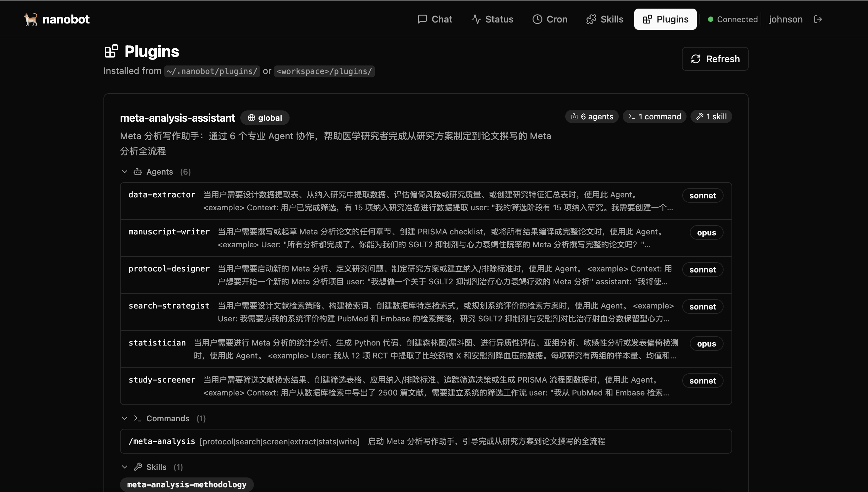Click the opus badge for statistician

click(706, 344)
